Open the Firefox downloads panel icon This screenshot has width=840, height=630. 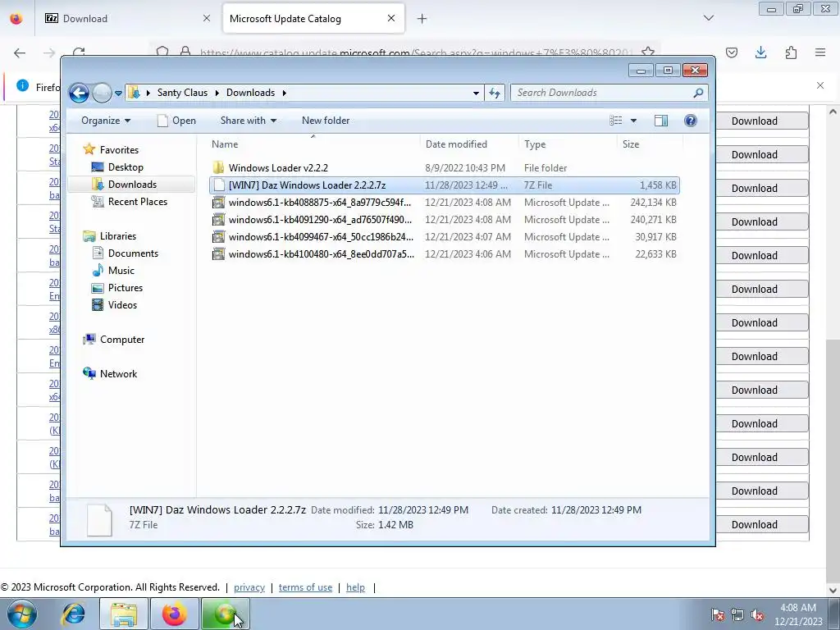[x=760, y=52]
